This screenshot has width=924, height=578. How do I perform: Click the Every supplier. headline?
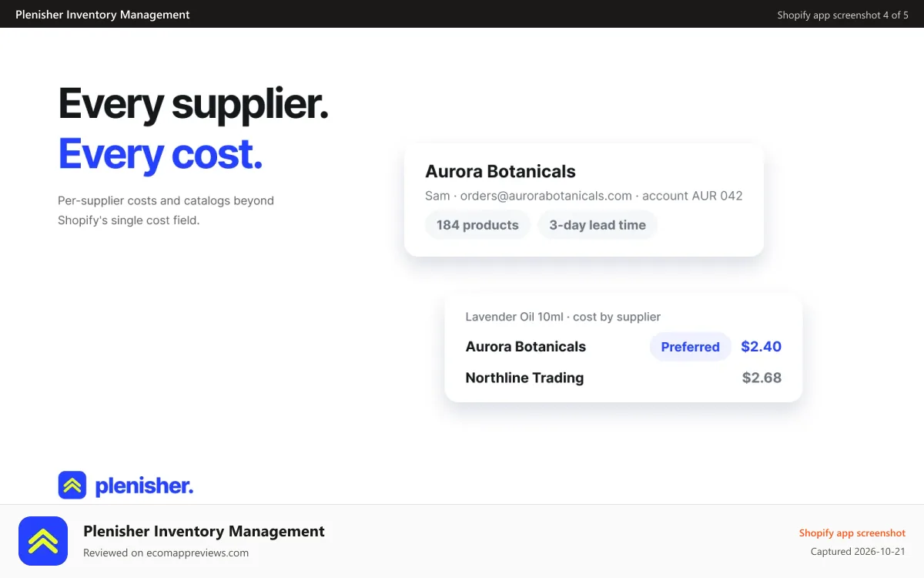click(193, 104)
